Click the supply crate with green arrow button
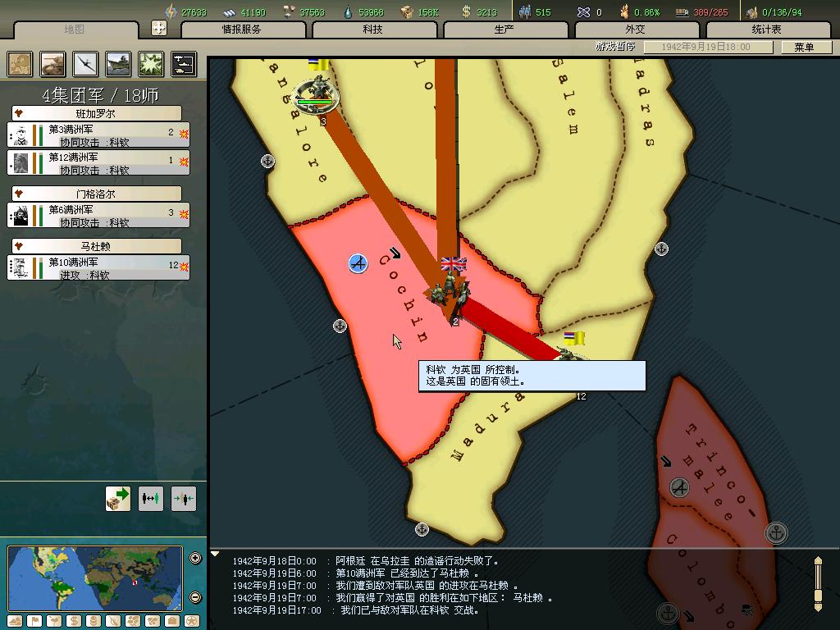This screenshot has height=630, width=840. [118, 499]
